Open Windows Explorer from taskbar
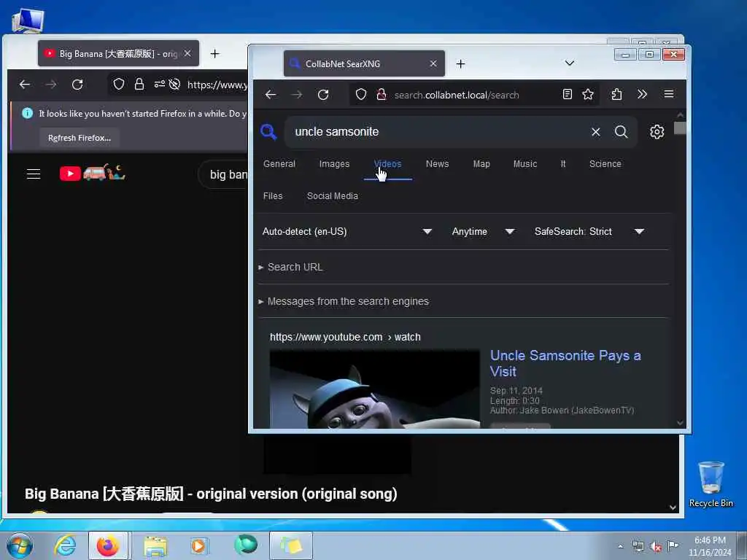Screen dimensions: 747x560 pyautogui.click(x=155, y=545)
